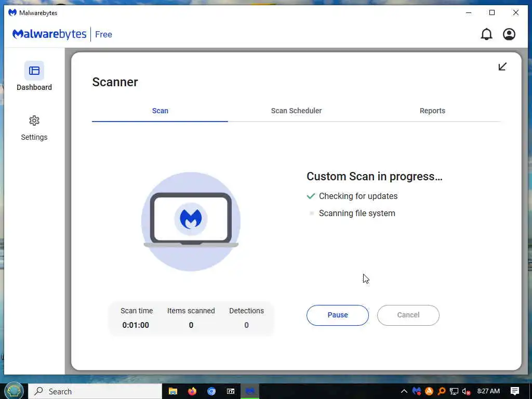Click laptop scan illustration
Viewport: 532px width, 399px height.
click(x=191, y=221)
